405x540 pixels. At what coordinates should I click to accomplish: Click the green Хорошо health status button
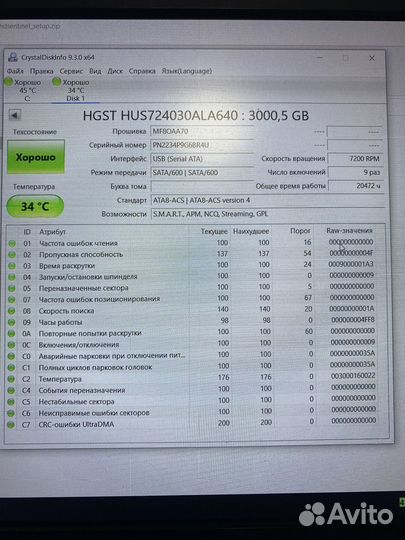coord(36,157)
